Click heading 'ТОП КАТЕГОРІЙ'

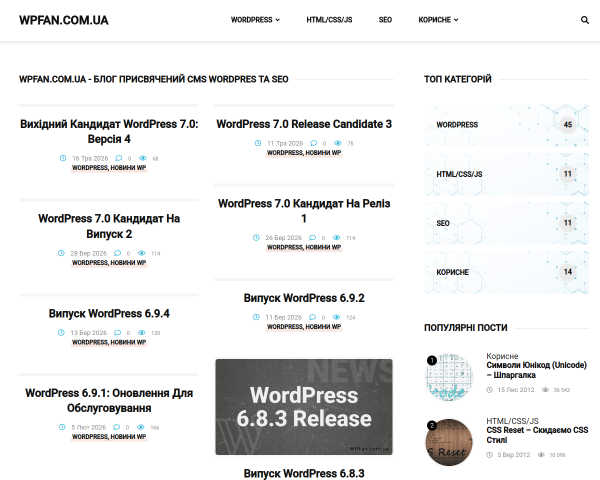(x=458, y=79)
